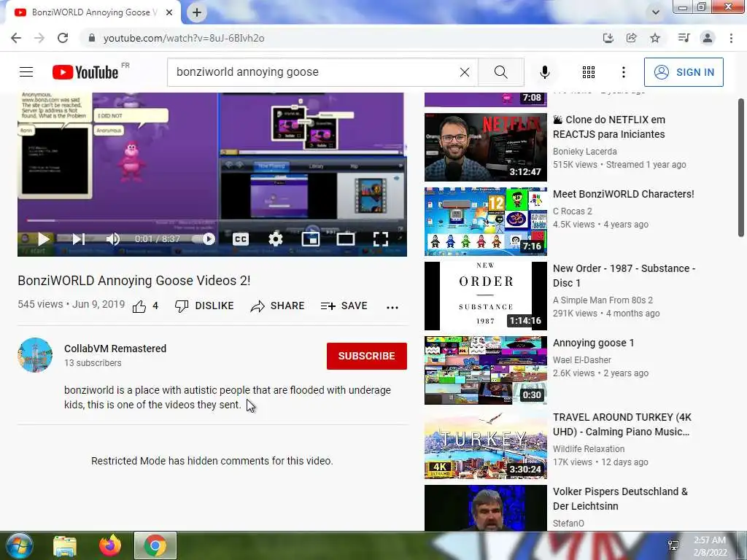747x560 pixels.
Task: Click the page vertical scrollbar
Action: point(741,167)
